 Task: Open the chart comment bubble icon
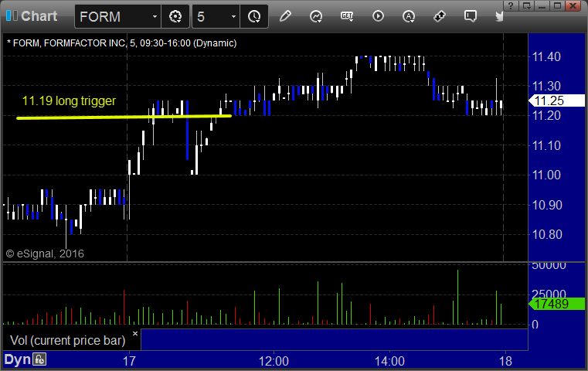point(471,16)
